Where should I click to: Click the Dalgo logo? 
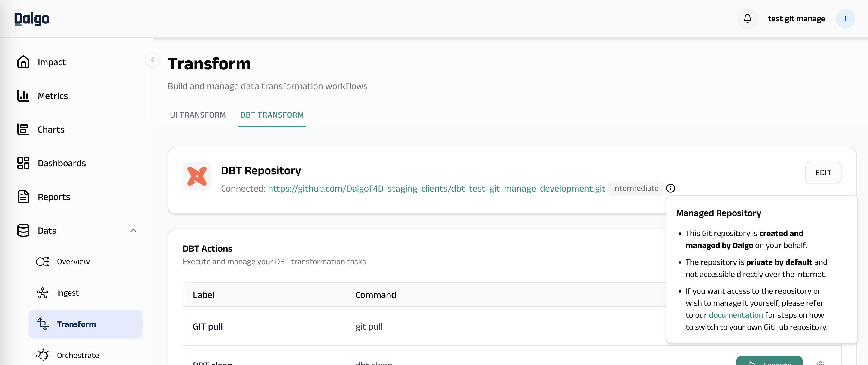pyautogui.click(x=32, y=19)
